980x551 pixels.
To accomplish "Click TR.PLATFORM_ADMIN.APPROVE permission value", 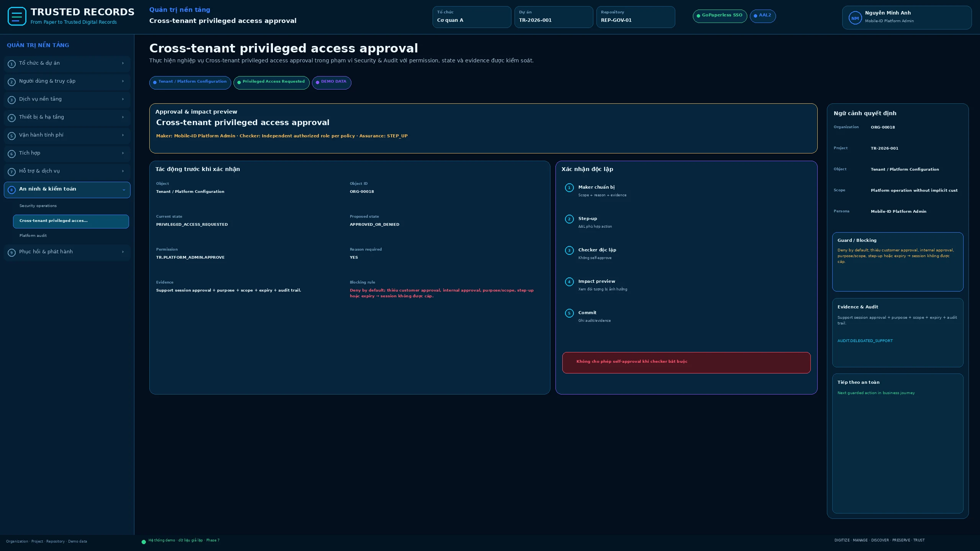I will (x=190, y=257).
